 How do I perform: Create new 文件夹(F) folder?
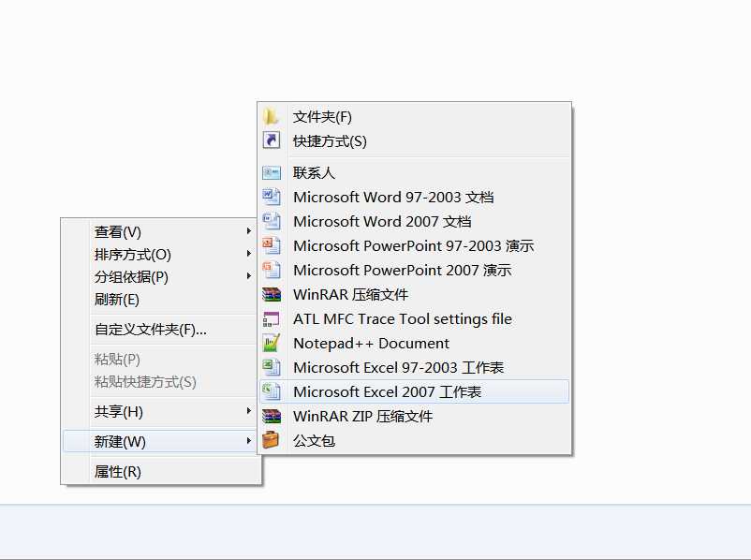click(414, 116)
